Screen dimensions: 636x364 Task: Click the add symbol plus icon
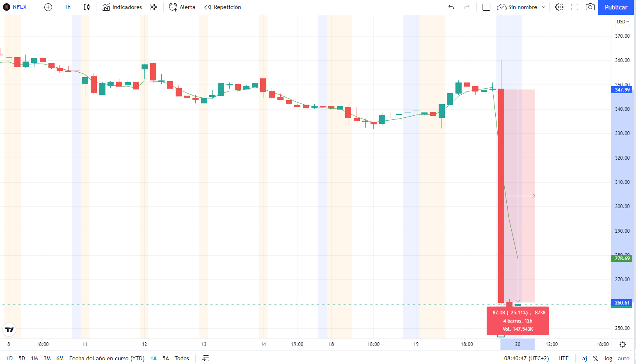click(48, 7)
